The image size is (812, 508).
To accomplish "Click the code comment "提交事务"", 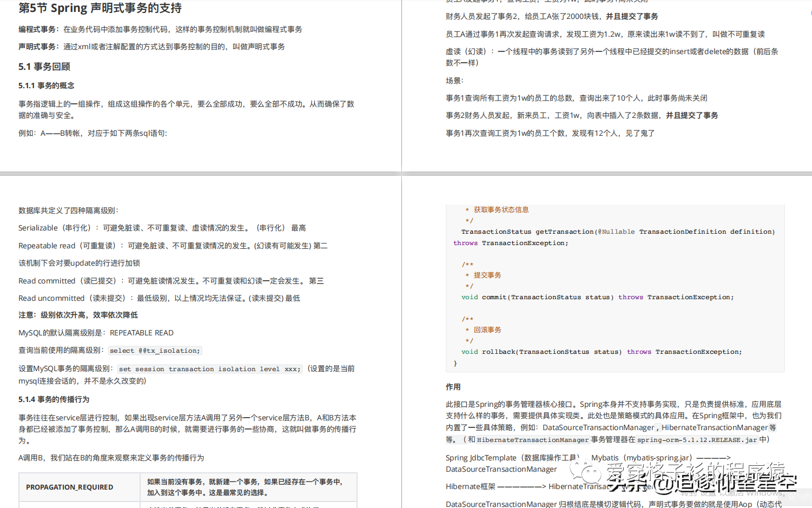I will coord(487,275).
